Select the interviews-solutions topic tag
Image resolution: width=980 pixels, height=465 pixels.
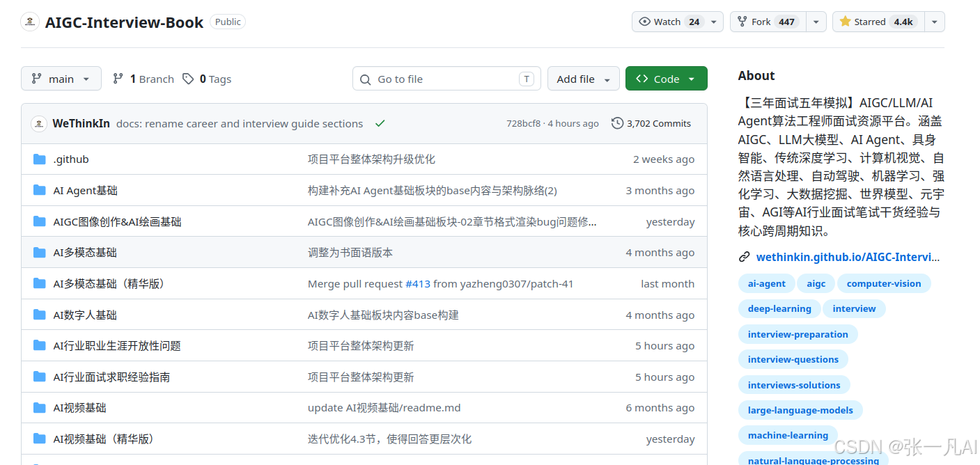point(794,385)
